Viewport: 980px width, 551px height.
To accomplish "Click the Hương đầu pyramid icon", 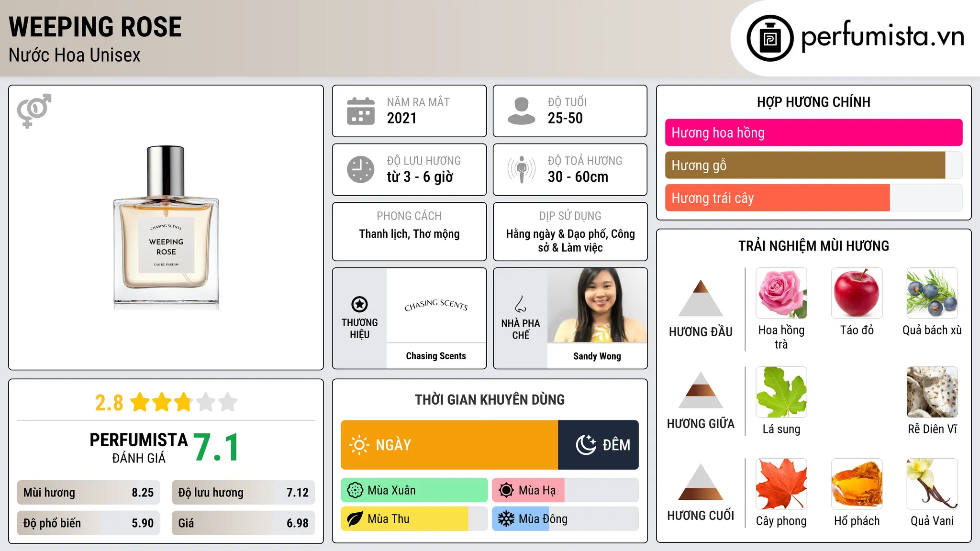I will pos(701,298).
